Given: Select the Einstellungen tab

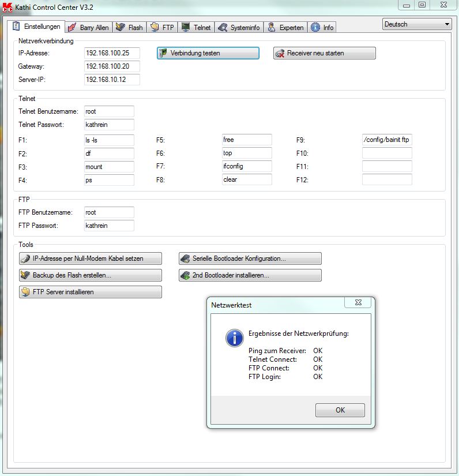Looking at the screenshot, I should coord(36,27).
